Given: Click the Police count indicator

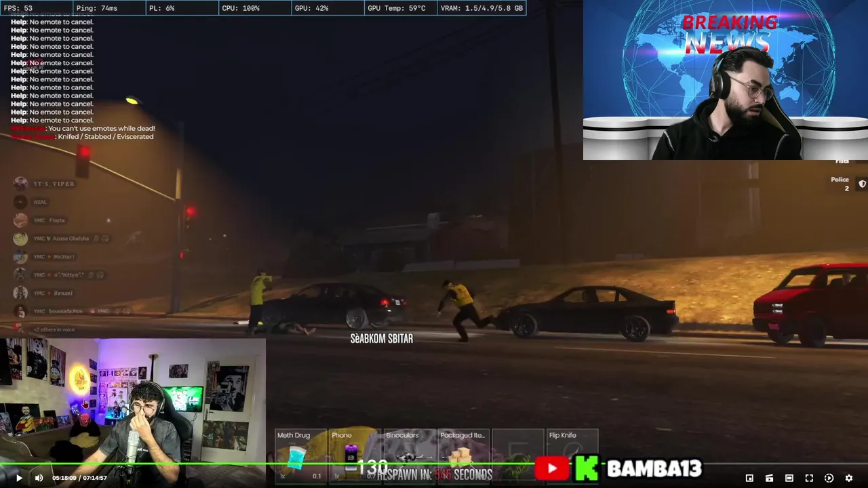Looking at the screenshot, I should click(840, 184).
